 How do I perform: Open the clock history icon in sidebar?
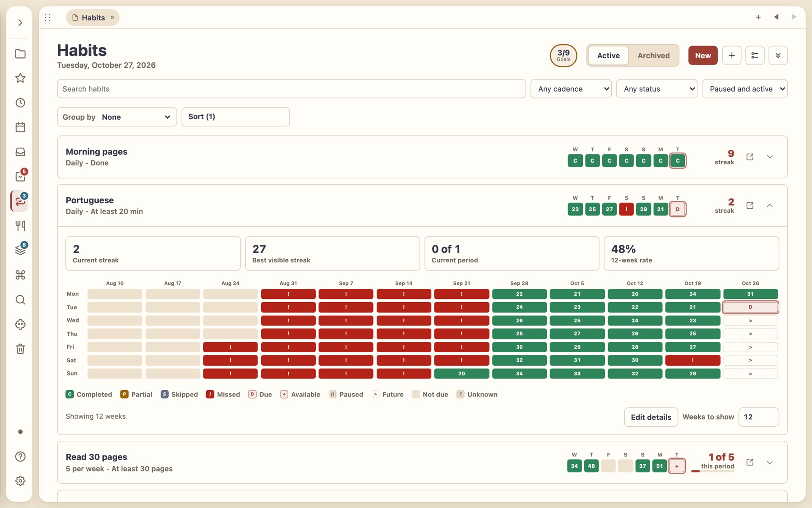coord(20,103)
